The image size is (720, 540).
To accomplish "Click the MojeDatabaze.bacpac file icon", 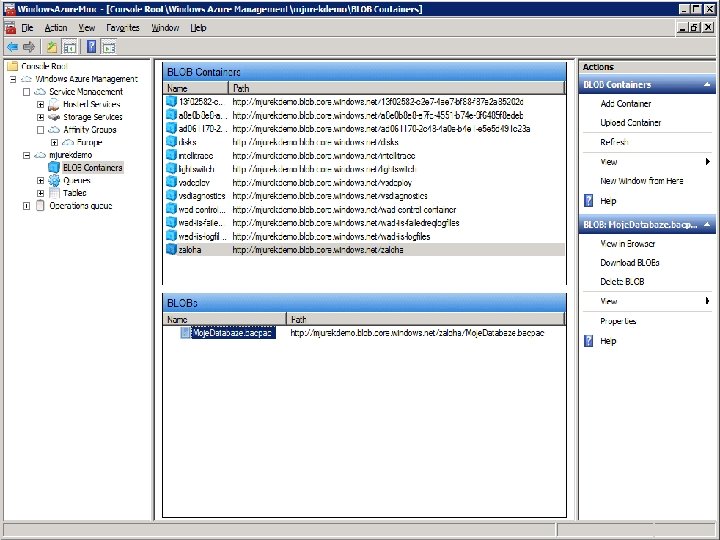I will pos(185,332).
